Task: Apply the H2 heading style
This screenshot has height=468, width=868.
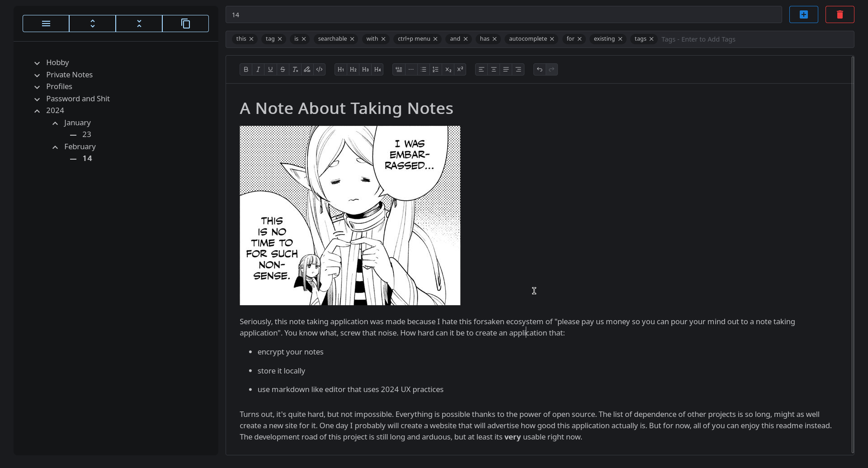Action: pos(353,70)
